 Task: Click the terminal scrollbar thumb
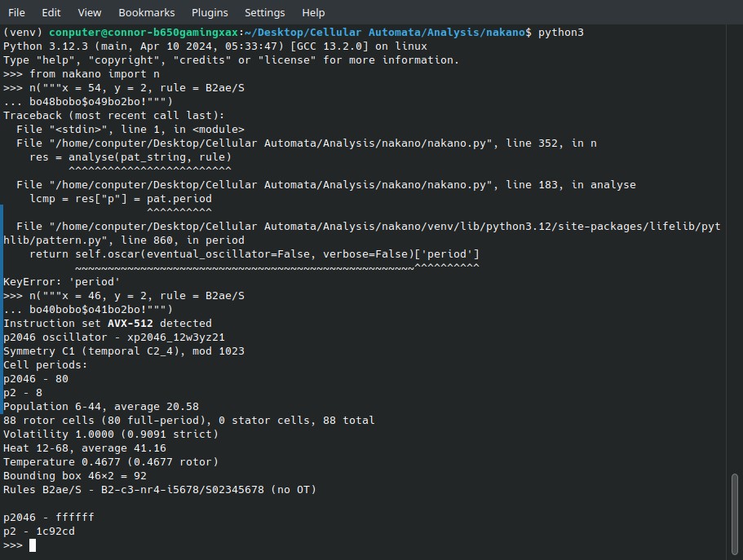(x=735, y=514)
